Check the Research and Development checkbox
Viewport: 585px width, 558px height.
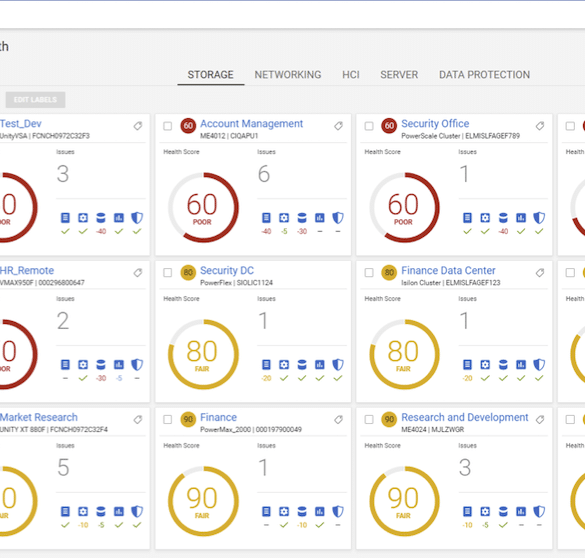pyautogui.click(x=369, y=420)
